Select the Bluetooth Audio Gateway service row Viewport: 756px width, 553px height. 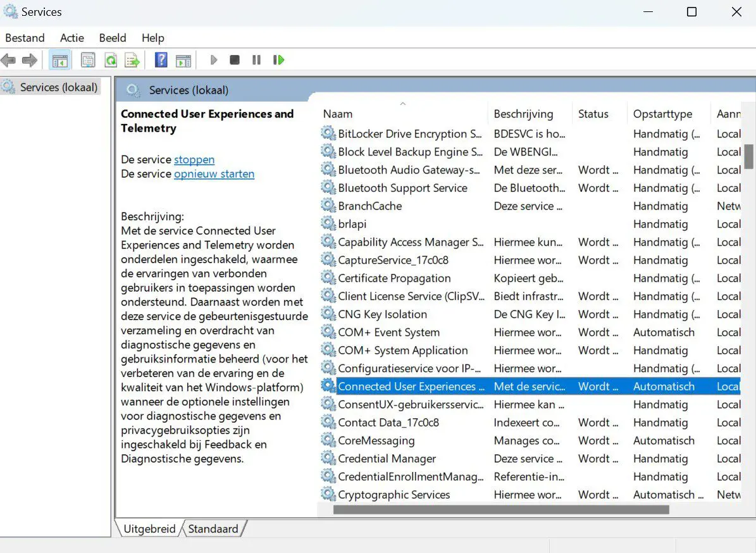(x=530, y=170)
